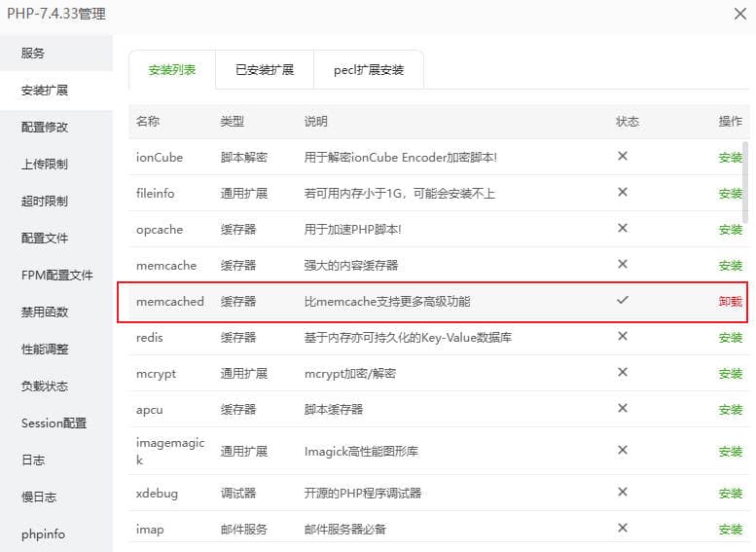The image size is (756, 552).
Task: Close the PHP-7.4.33 management dialog
Action: tap(740, 14)
